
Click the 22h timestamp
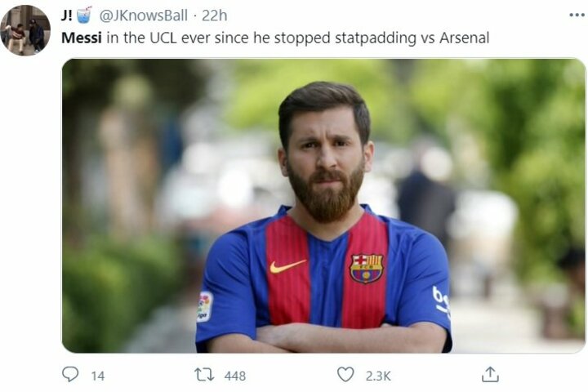[x=214, y=16]
